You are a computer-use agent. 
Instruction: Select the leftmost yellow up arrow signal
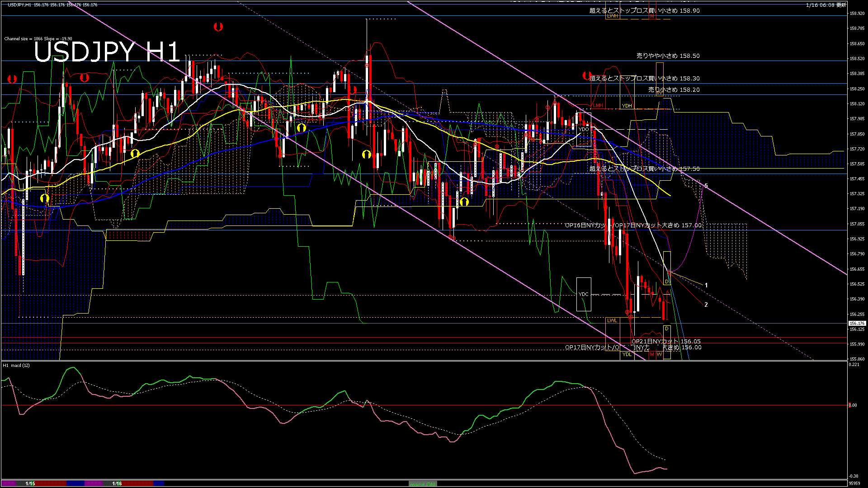[x=44, y=198]
